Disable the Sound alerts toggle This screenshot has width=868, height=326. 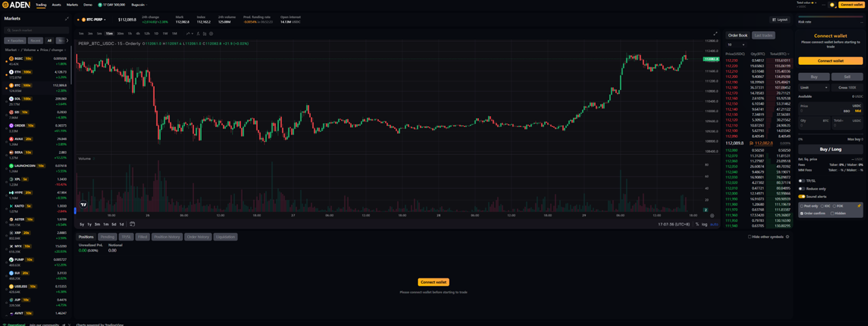coord(801,197)
